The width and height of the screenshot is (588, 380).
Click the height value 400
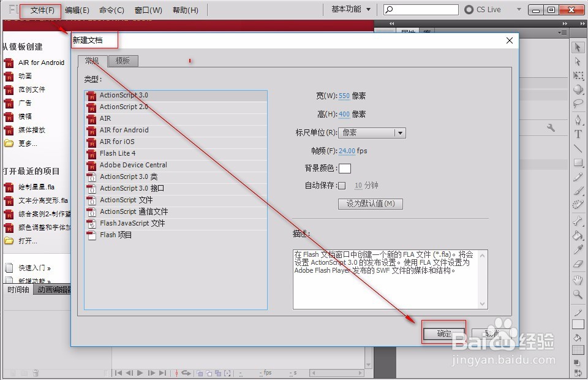click(344, 114)
